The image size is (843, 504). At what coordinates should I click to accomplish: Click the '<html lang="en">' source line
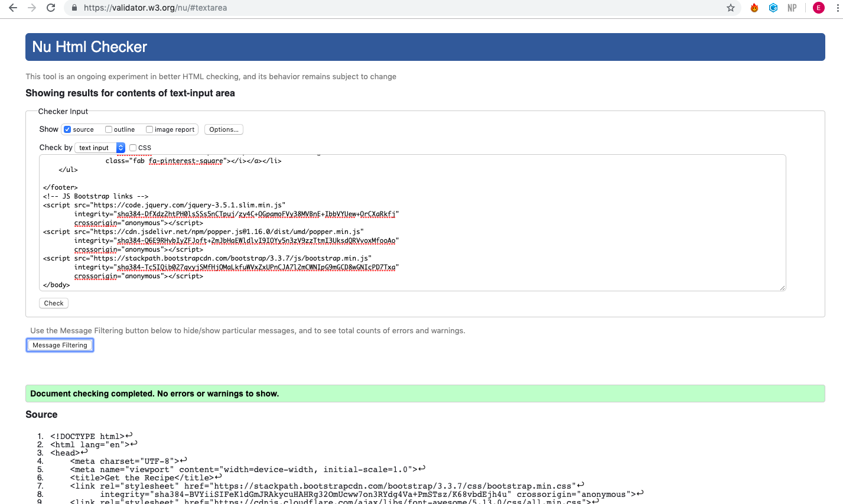tap(90, 444)
